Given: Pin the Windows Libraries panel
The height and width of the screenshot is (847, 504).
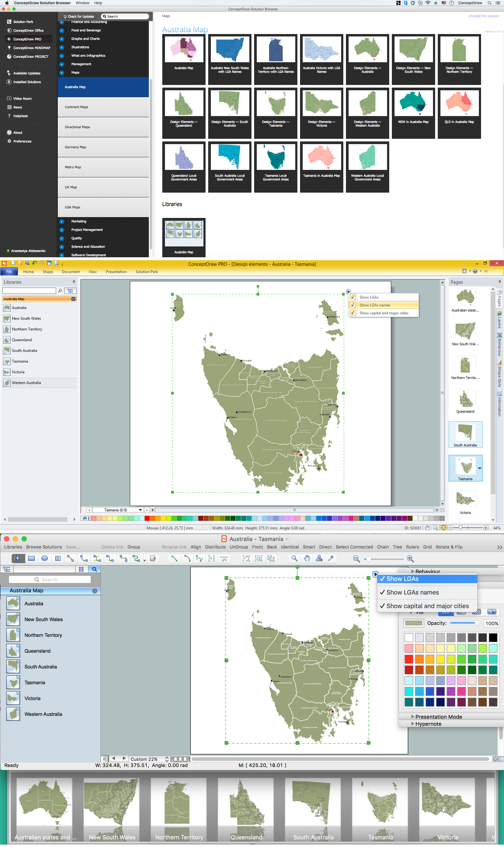Looking at the screenshot, I should point(74,282).
